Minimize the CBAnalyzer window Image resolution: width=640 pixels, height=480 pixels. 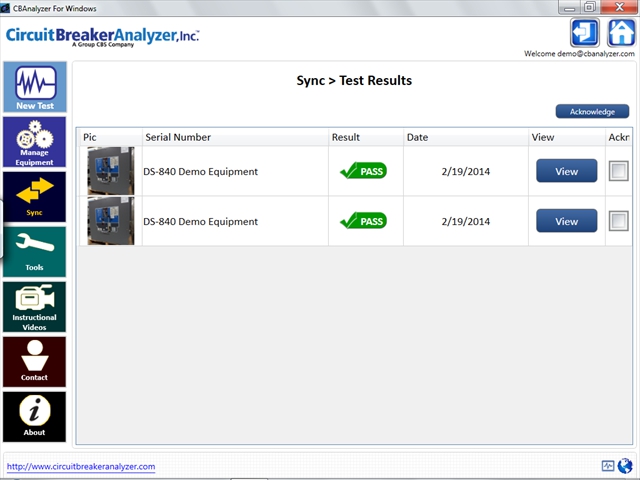[x=569, y=7]
